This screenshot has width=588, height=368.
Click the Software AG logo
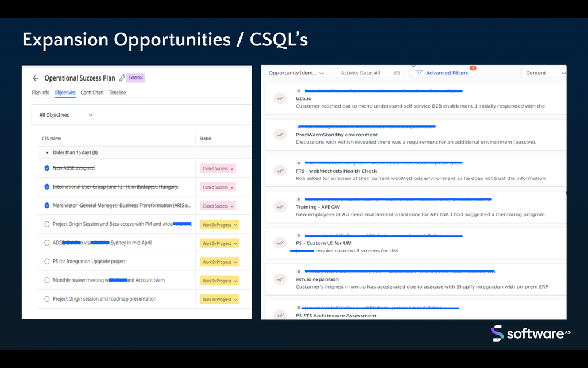coord(530,333)
